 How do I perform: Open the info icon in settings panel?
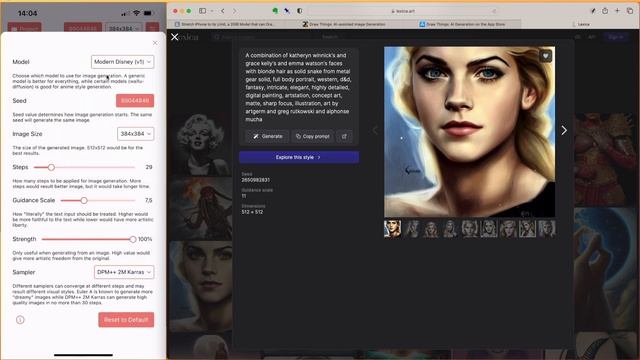(20, 320)
